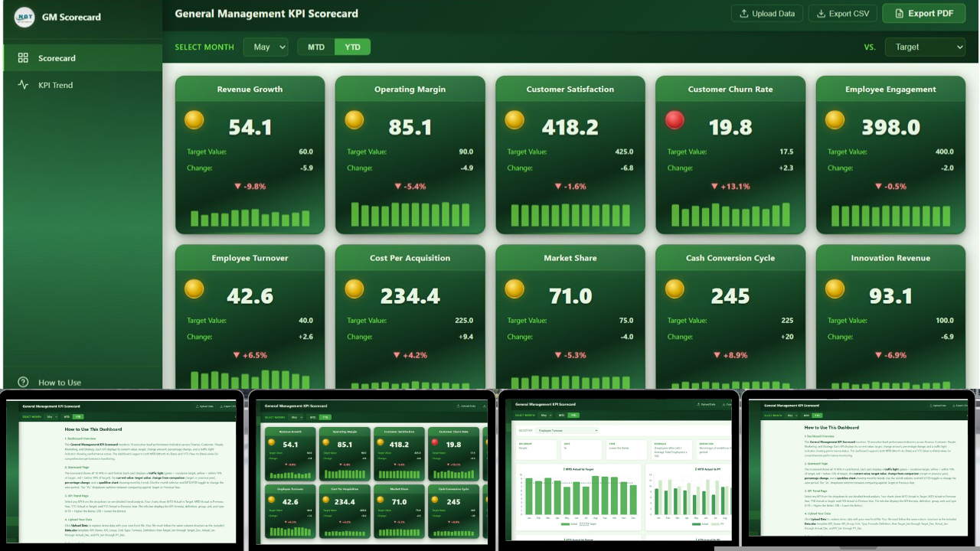
Task: Click the yellow Operating Margin status light
Action: (354, 120)
